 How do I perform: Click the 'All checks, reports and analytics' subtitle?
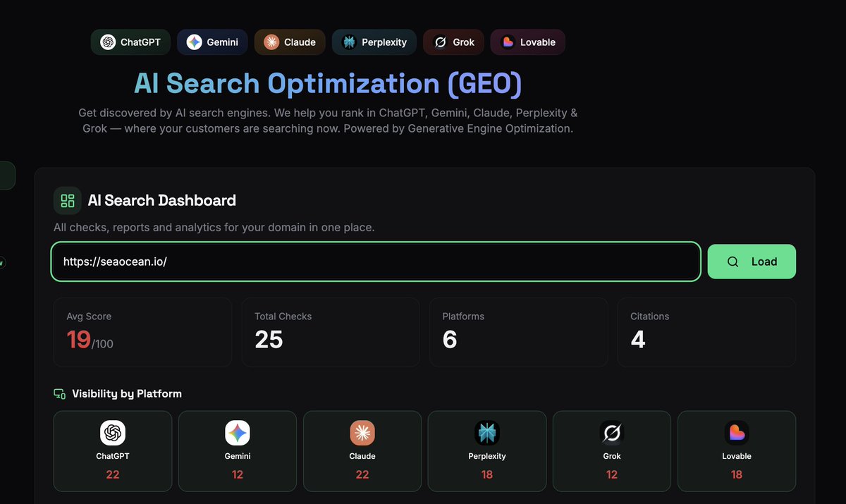pos(214,228)
